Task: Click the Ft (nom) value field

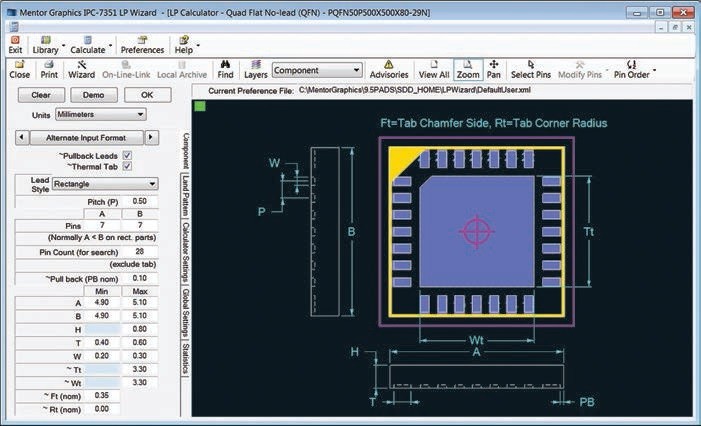Action: pyautogui.click(x=102, y=396)
